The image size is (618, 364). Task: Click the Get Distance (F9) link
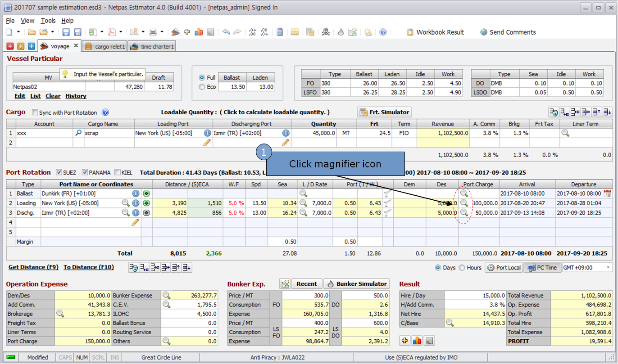point(34,267)
